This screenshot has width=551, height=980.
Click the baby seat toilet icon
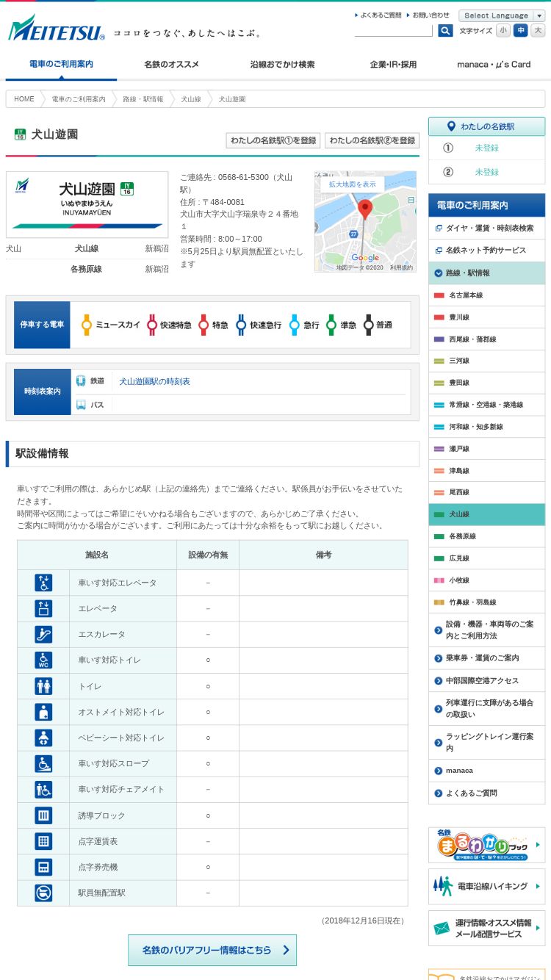click(x=43, y=738)
